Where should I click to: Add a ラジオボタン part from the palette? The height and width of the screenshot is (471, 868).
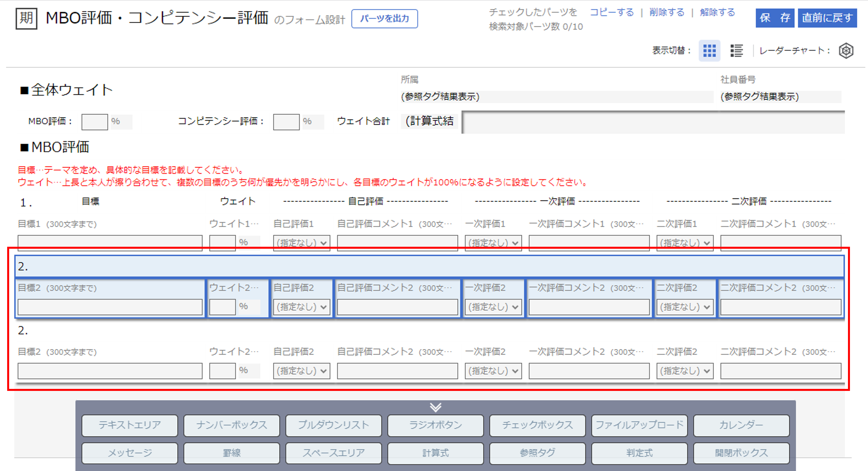(435, 425)
